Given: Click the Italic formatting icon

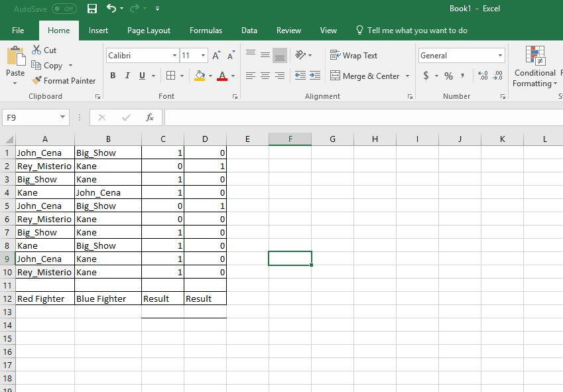Looking at the screenshot, I should 127,76.
